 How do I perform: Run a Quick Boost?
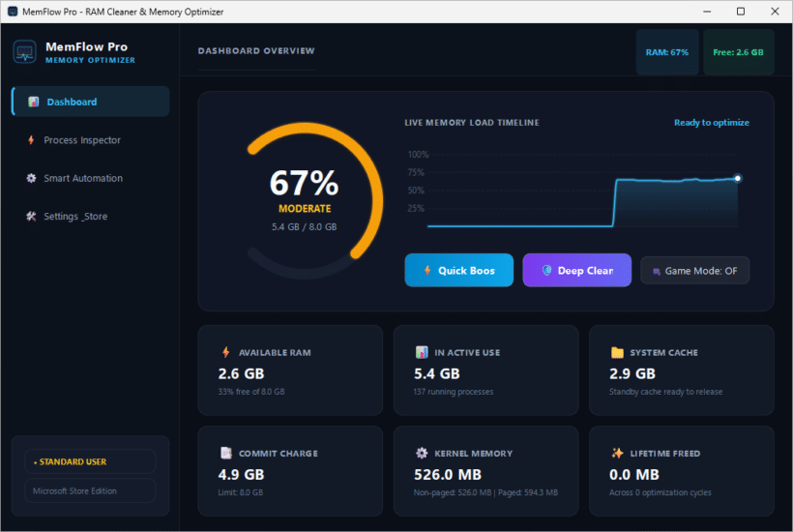(458, 270)
